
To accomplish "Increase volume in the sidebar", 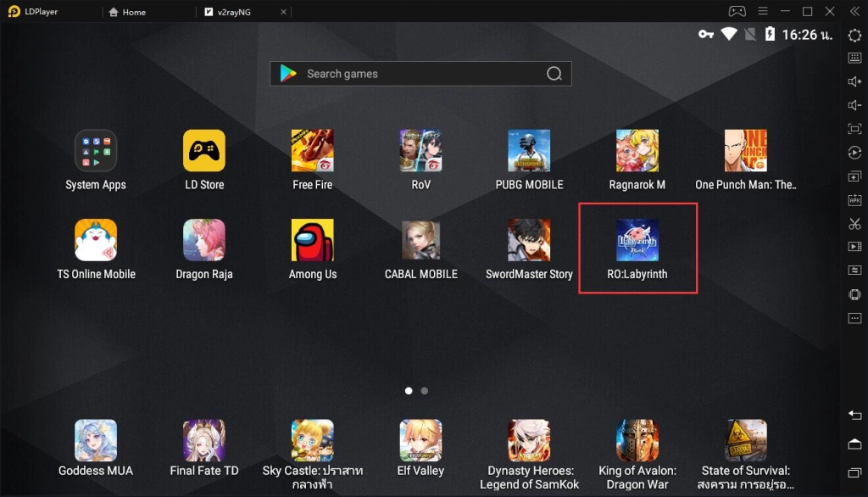I will point(854,81).
